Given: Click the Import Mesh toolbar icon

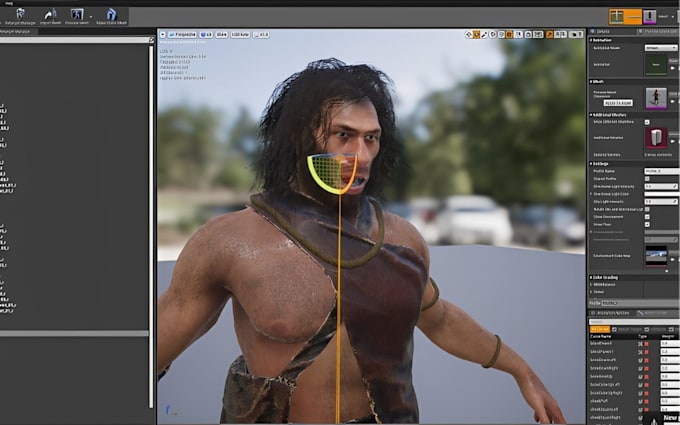Looking at the screenshot, I should [x=50, y=16].
